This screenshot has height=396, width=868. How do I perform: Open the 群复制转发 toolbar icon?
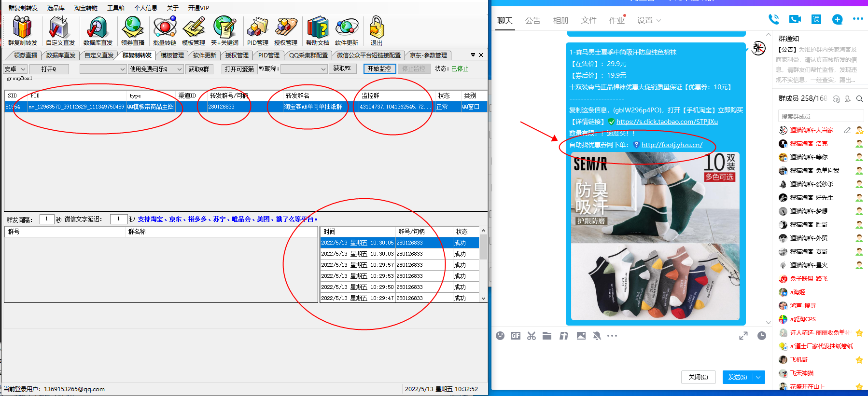tap(22, 30)
